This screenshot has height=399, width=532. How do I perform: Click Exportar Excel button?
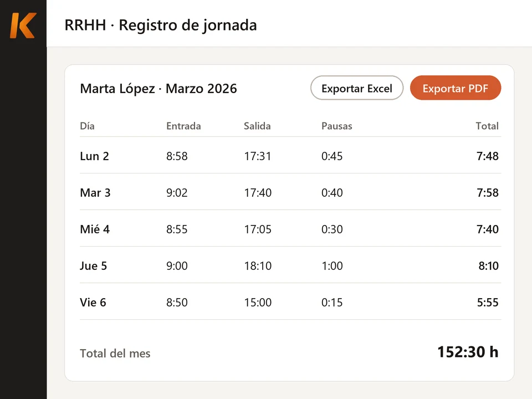356,88
